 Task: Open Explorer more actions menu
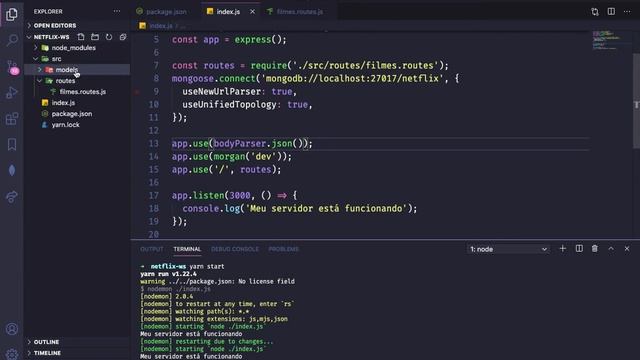coord(117,11)
